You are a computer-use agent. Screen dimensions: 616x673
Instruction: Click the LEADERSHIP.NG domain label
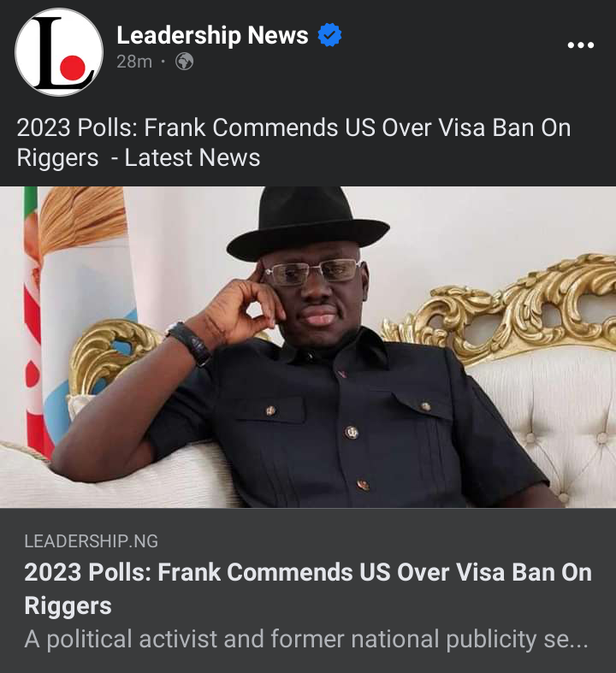click(x=91, y=541)
